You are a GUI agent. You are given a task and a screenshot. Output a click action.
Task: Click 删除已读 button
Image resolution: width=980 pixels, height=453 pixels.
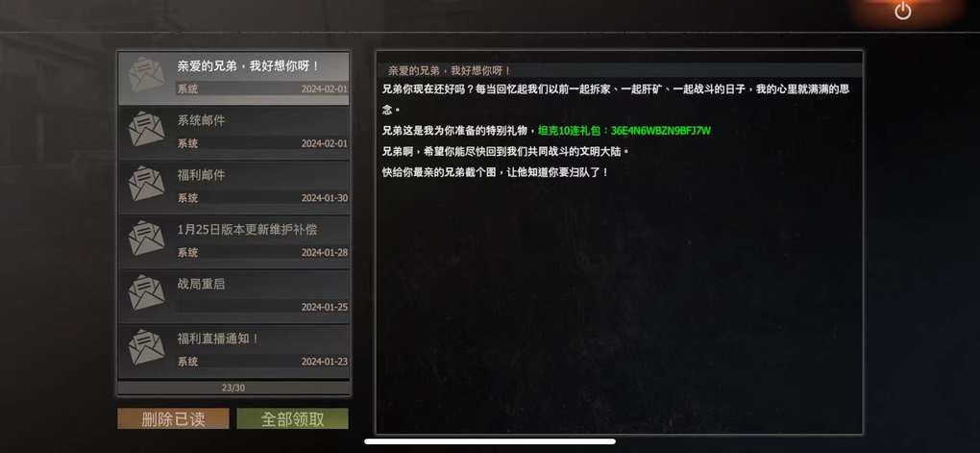[x=173, y=419]
